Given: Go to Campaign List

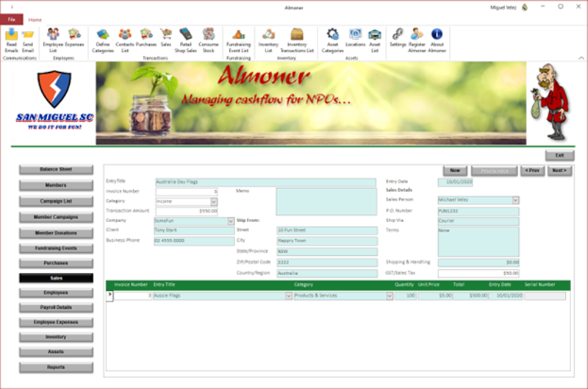Looking at the screenshot, I should 56,201.
